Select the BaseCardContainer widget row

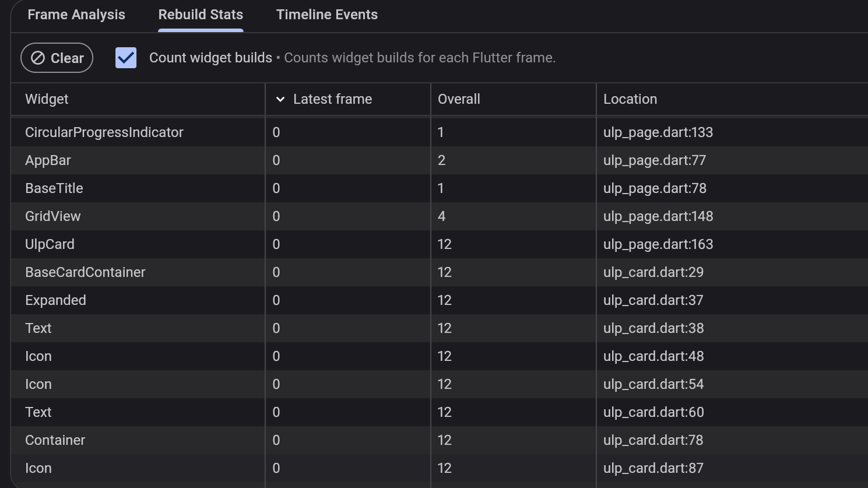pos(440,272)
